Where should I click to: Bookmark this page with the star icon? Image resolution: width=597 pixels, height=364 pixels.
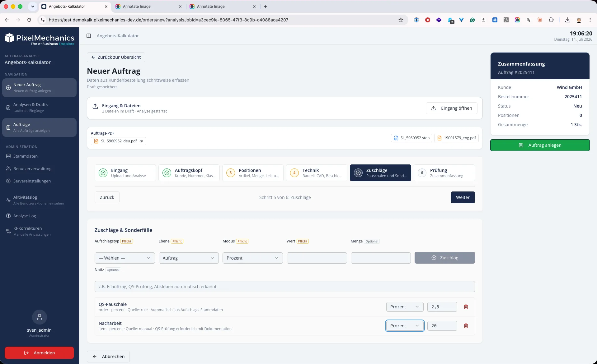pos(401,20)
